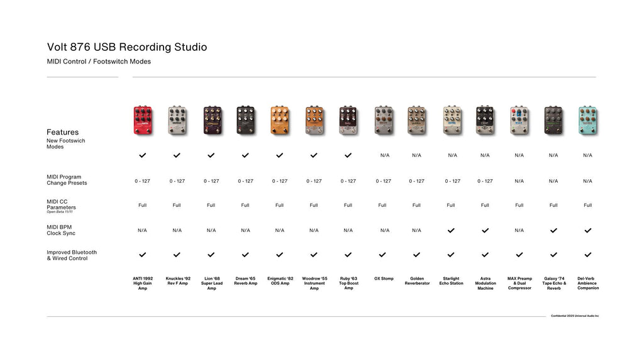Click the Improved Bluetooth & Wired Control label
This screenshot has height=362, width=644.
pos(72,255)
